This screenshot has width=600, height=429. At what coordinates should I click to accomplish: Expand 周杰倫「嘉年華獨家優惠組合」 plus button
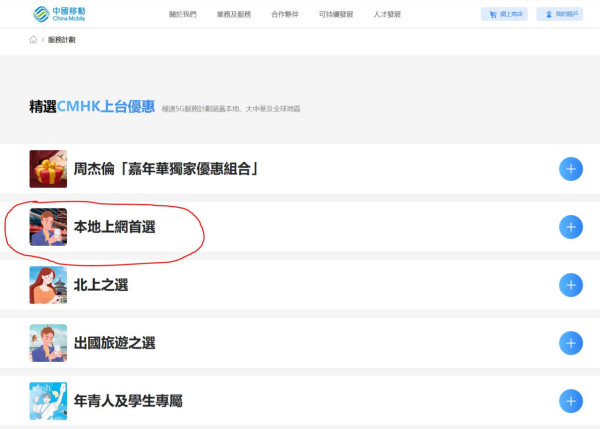[571, 169]
